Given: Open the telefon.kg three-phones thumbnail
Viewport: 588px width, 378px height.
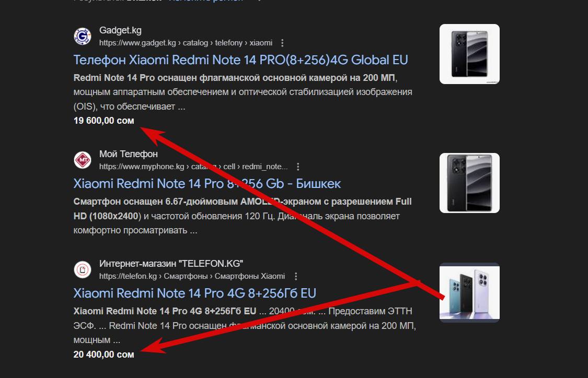Looking at the screenshot, I should point(469,292).
